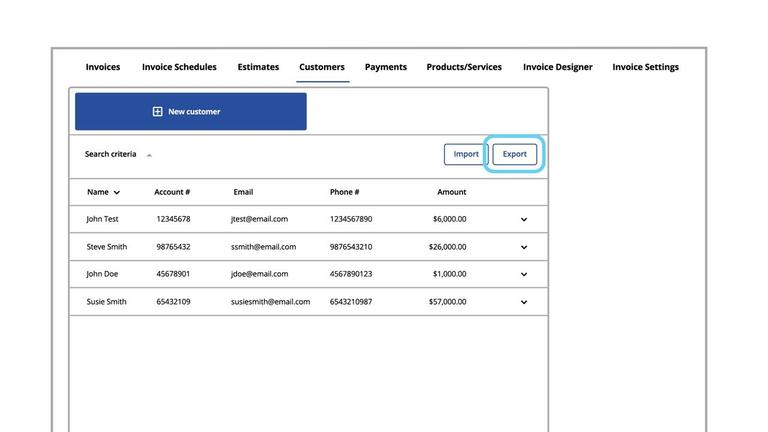The image size is (768, 432).
Task: Click the plus icon on New customer
Action: [157, 112]
